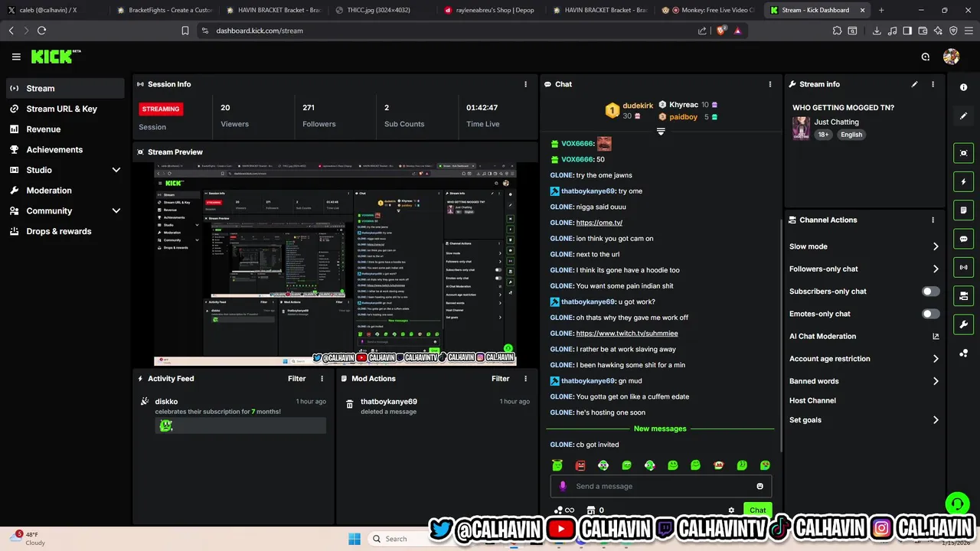Open Account age restriction arrow
The width and height of the screenshot is (980, 551).
(936, 358)
